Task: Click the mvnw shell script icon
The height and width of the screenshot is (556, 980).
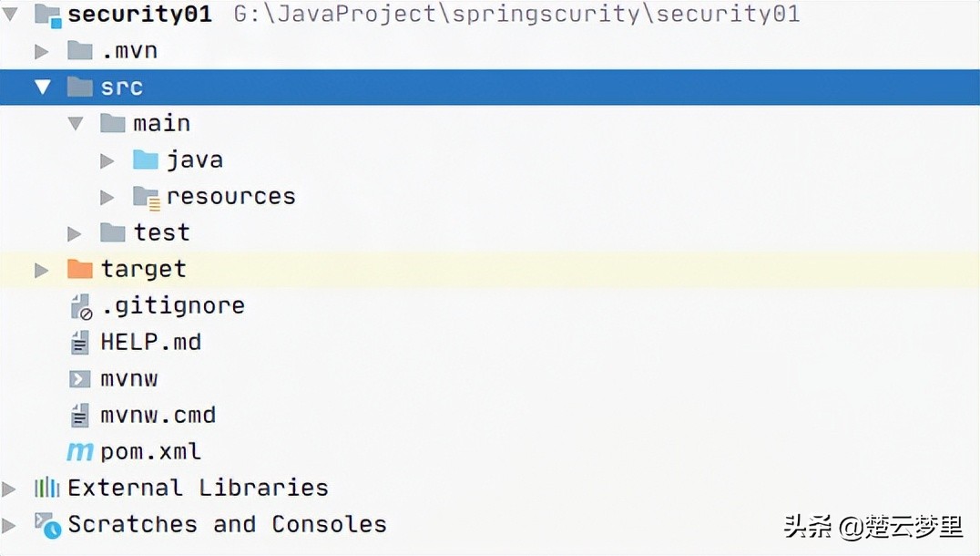Action: 80,378
